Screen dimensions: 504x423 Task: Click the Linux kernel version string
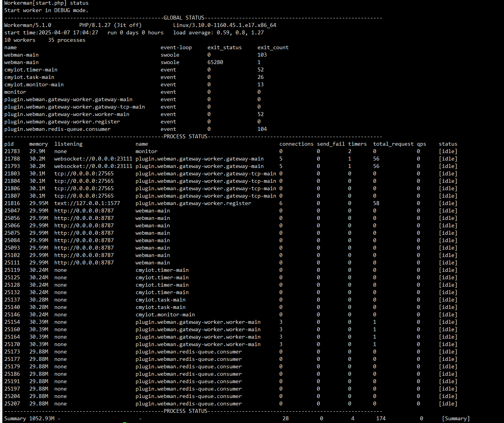225,25
